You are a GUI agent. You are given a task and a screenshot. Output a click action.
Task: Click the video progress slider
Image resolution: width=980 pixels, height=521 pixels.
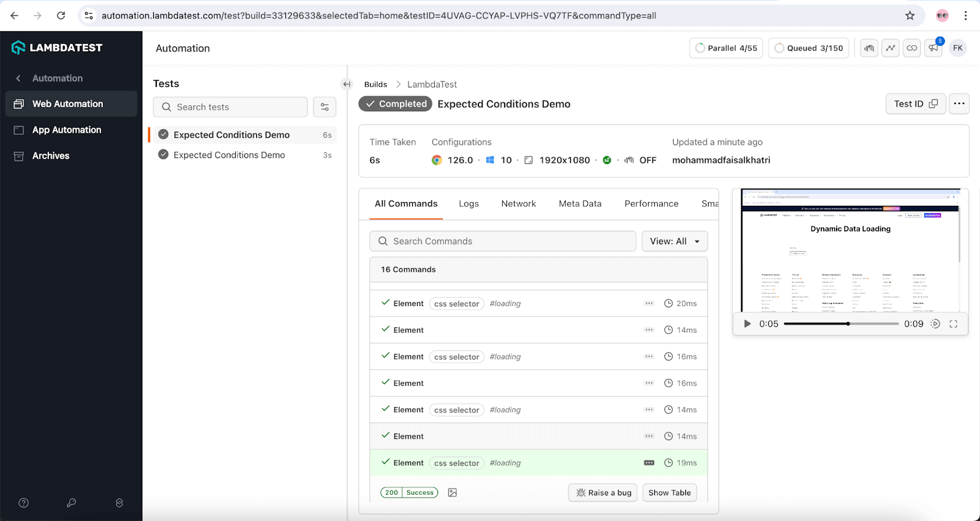pyautogui.click(x=841, y=324)
